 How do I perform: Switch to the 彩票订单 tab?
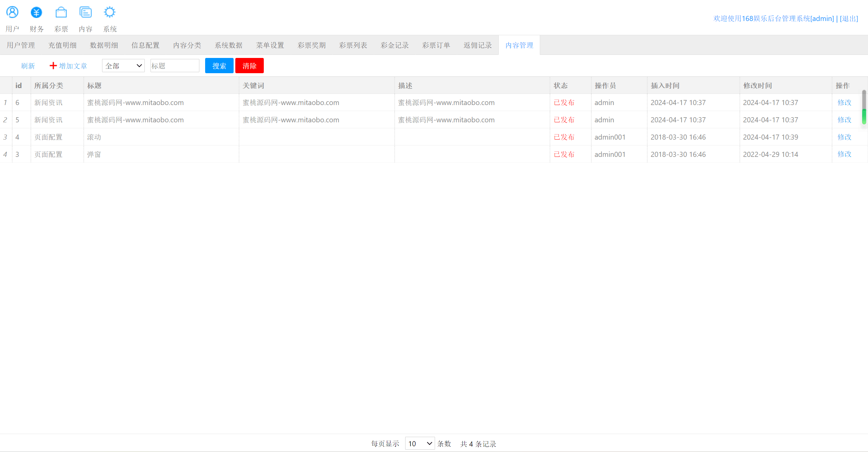pyautogui.click(x=436, y=45)
